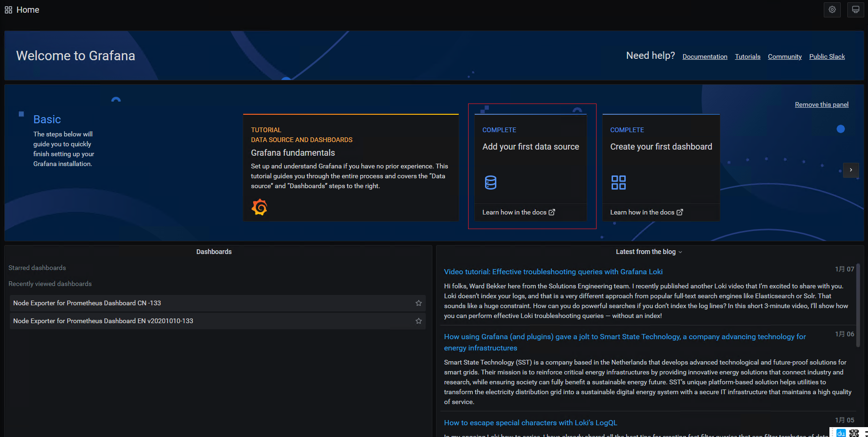This screenshot has width=868, height=437.
Task: Click the Grafana logo in the tutorial card
Action: point(259,207)
